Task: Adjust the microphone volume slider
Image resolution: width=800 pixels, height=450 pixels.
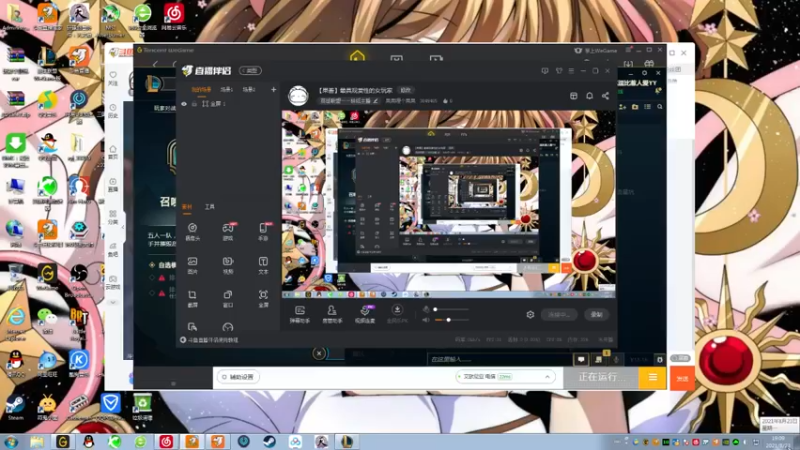Action: (452, 309)
